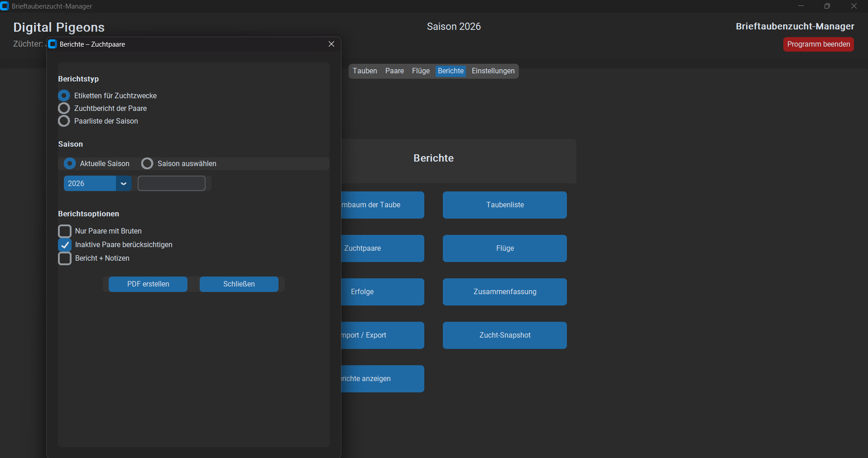868x458 pixels.
Task: Open the Zusammenfassung report
Action: [x=505, y=292]
